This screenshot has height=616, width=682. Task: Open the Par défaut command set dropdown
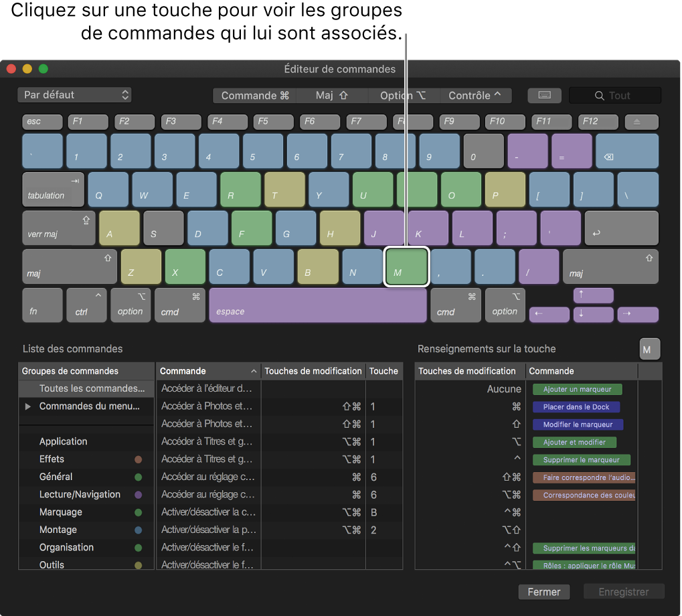(74, 95)
